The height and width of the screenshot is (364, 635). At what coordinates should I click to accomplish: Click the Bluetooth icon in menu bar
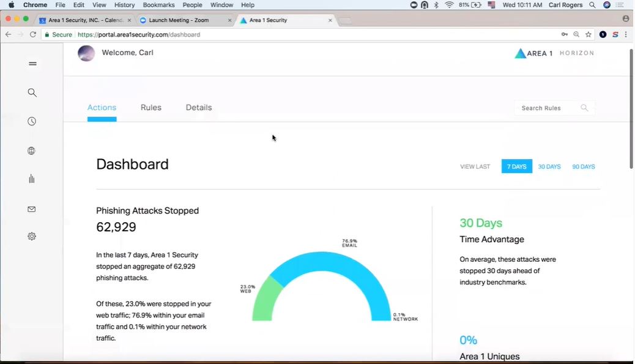(436, 5)
